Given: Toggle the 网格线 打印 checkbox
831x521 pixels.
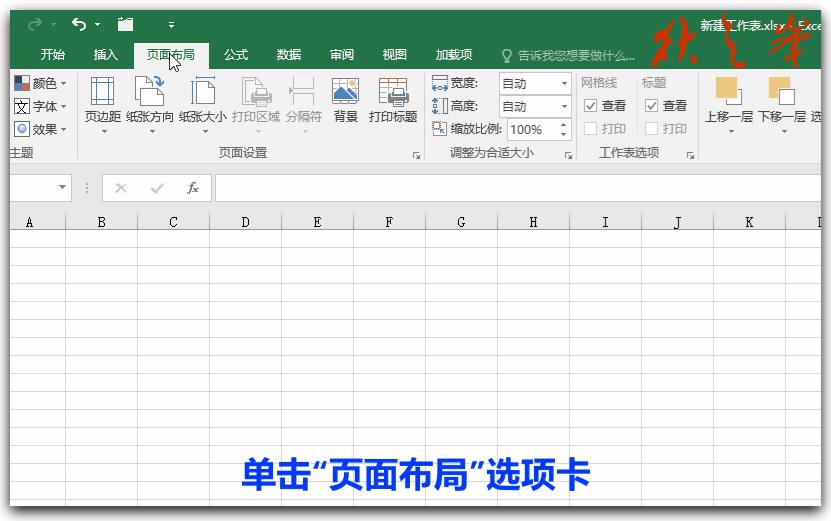Looking at the screenshot, I should coord(590,129).
